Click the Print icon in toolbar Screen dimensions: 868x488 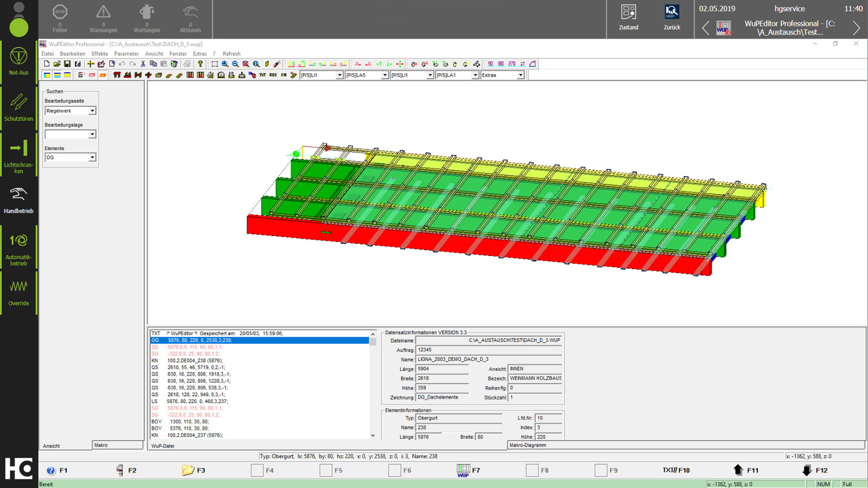(187, 64)
